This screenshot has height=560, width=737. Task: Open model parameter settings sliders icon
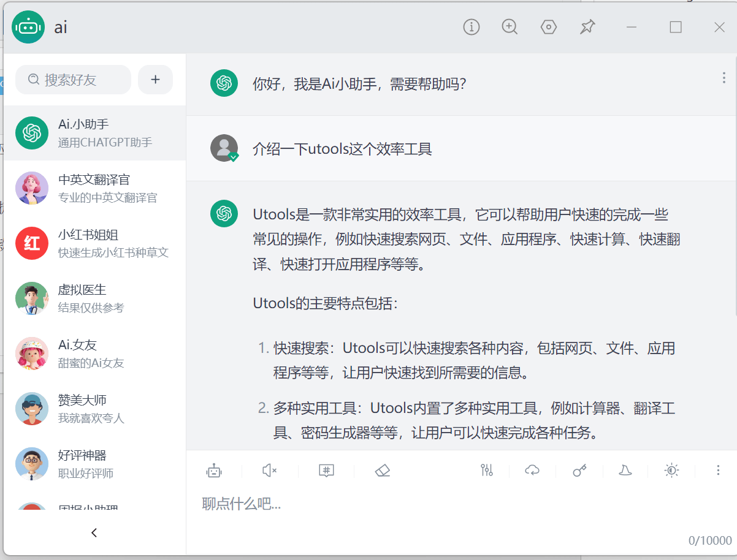(x=487, y=471)
